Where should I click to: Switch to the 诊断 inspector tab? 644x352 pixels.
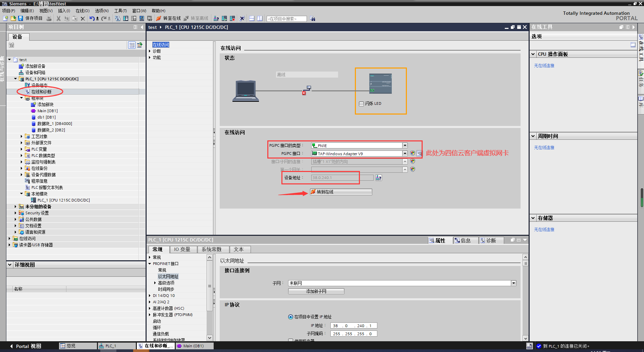491,240
